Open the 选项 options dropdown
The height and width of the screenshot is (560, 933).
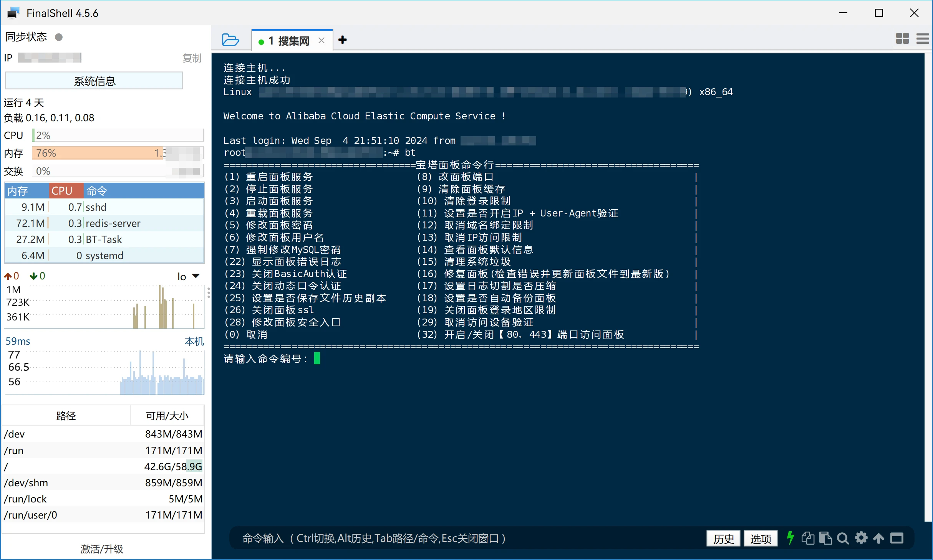tap(760, 539)
